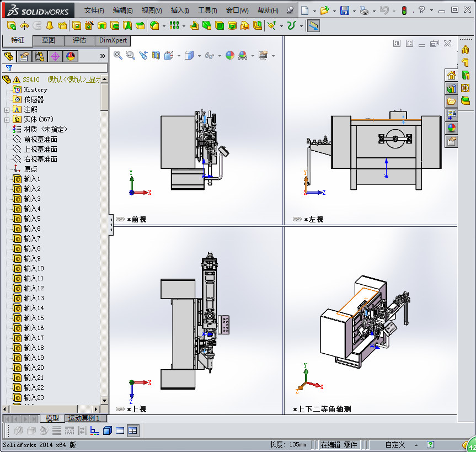Open the View Palette task pane icon

[451, 115]
